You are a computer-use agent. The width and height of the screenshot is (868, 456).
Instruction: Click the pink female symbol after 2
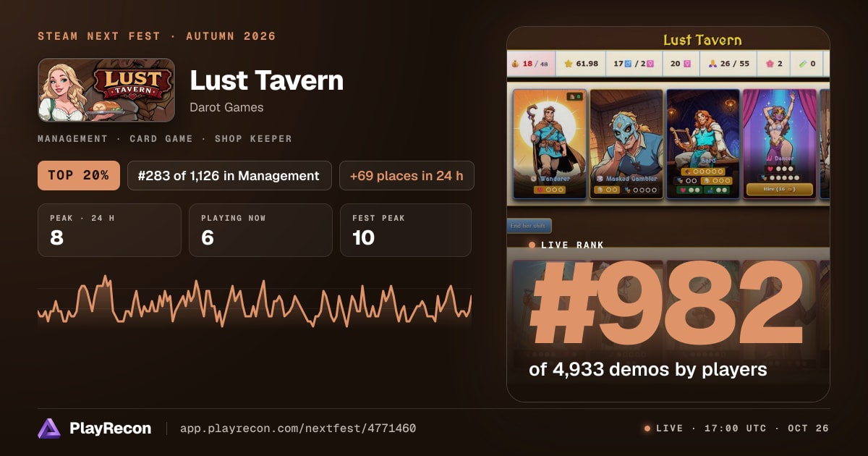coord(650,64)
